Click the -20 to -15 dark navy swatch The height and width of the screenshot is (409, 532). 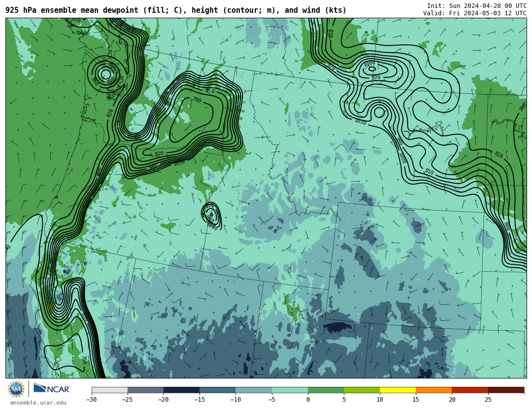[x=181, y=390]
